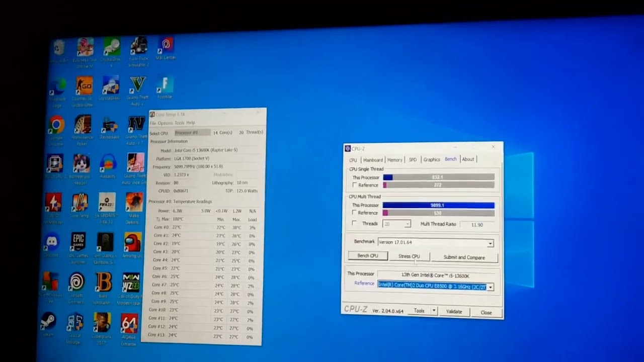Switch to the About tab
644x362 pixels.
click(x=468, y=159)
